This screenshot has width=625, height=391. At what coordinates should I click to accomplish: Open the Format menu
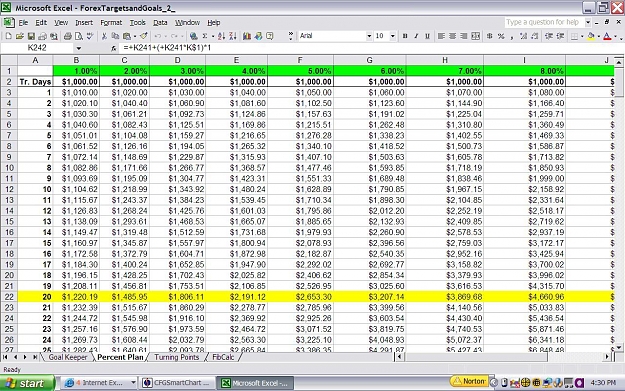111,23
